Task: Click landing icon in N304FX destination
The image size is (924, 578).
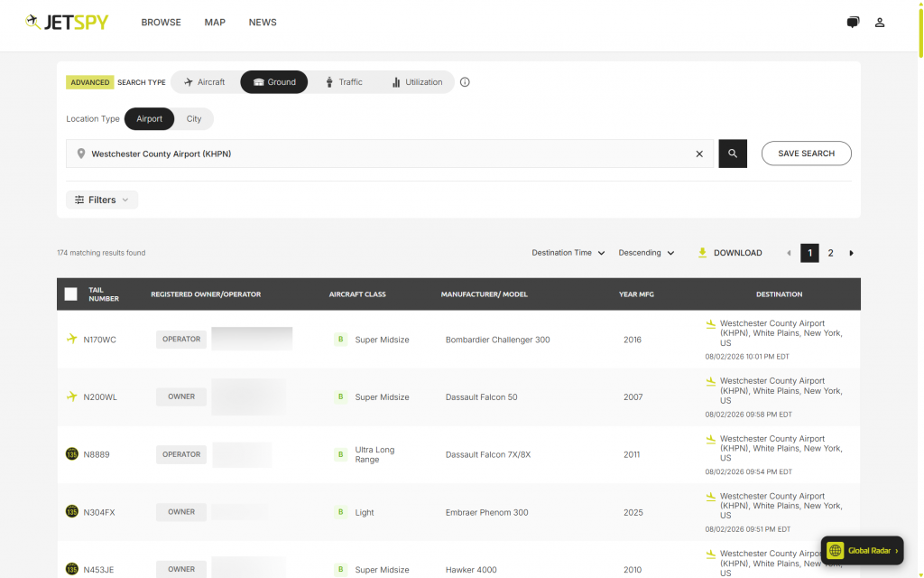Action: 711,496
